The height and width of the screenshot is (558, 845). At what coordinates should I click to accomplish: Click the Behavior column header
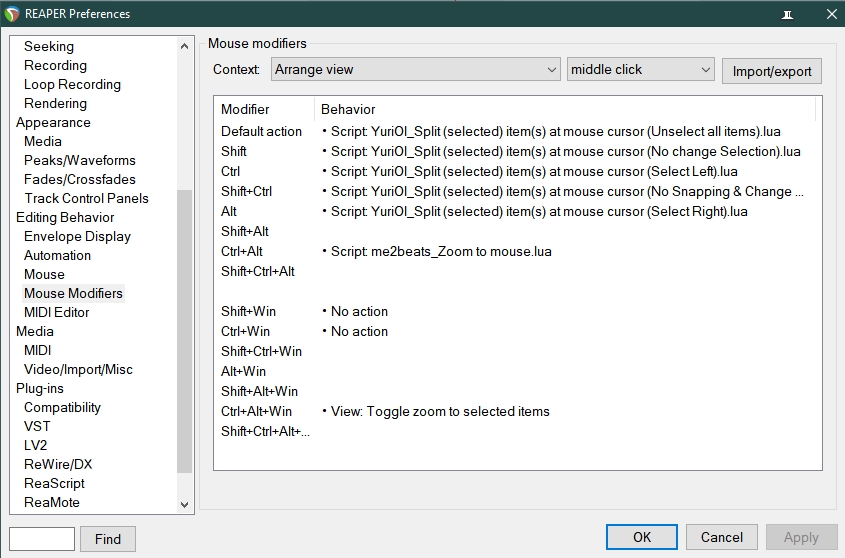[x=348, y=109]
